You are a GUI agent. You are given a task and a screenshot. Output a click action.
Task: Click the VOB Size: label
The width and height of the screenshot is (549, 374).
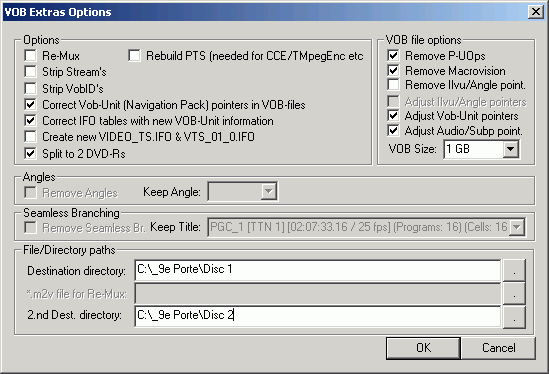pos(412,149)
